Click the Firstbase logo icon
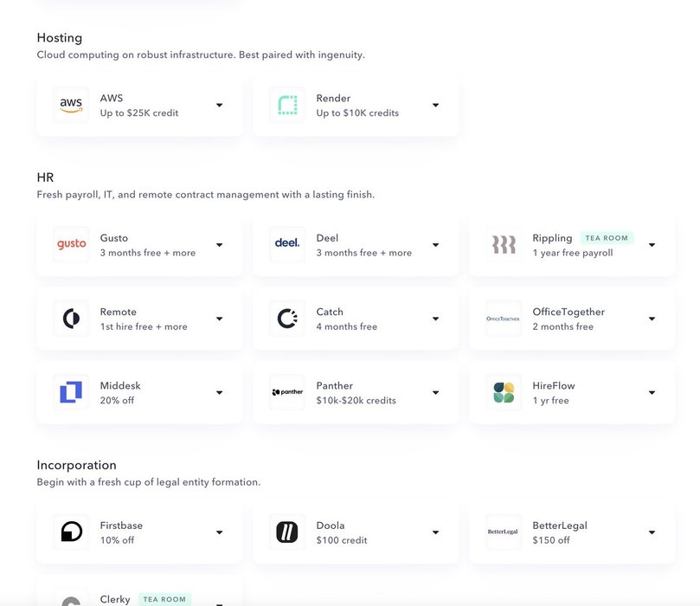This screenshot has width=700, height=606. click(x=71, y=532)
